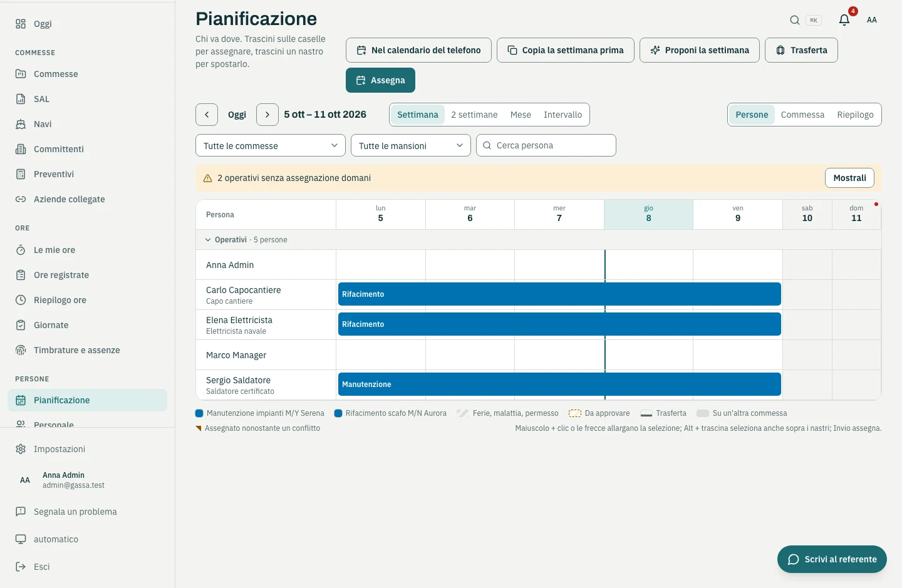Click Marco Manager row name
Viewport: 902px width, 588px height.
[236, 355]
